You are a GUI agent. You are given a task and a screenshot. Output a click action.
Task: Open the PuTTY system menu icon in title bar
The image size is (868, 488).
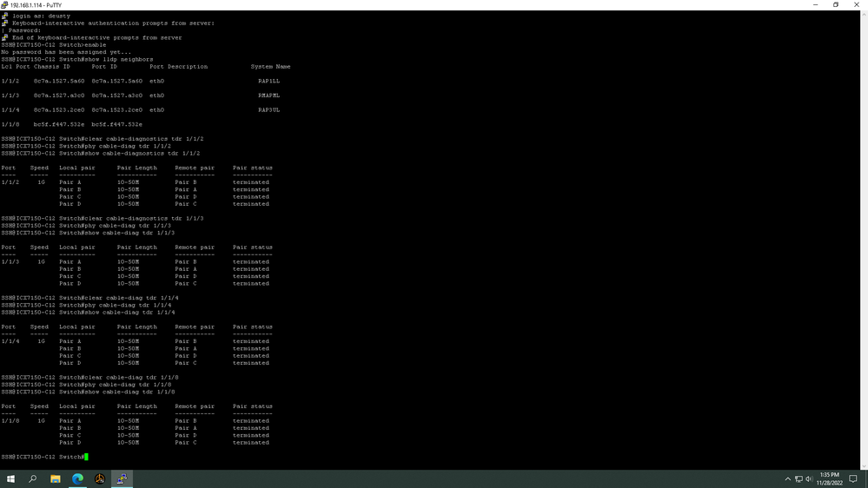(4, 4)
